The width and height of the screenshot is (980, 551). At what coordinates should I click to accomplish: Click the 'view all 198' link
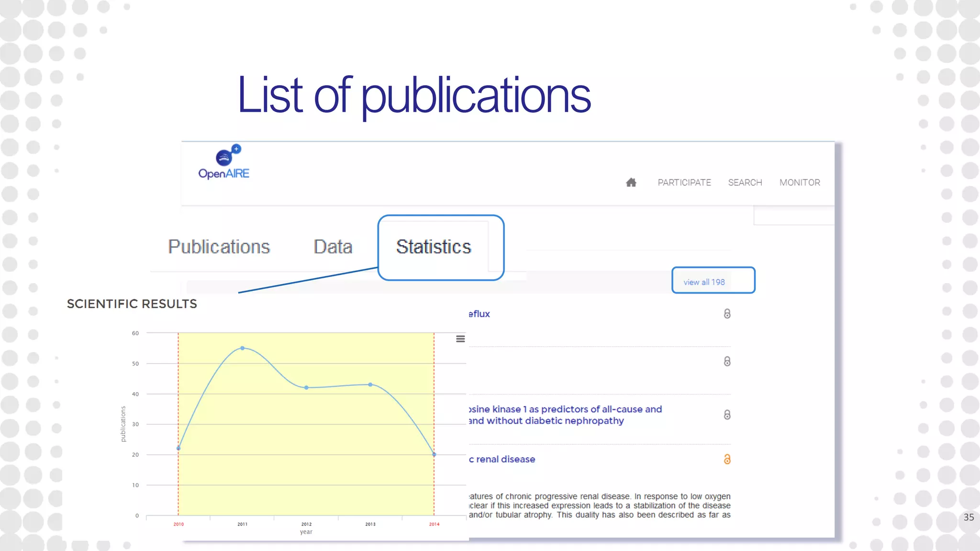pyautogui.click(x=704, y=282)
